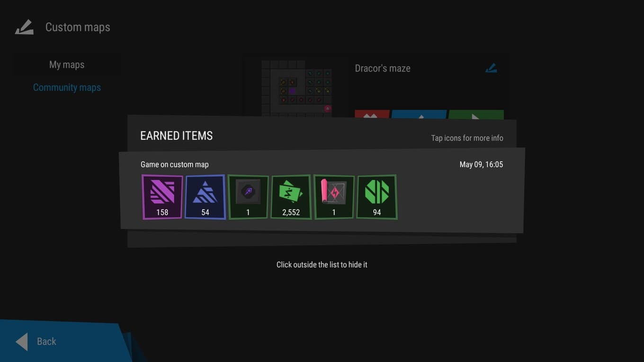
Task: Click the EARNED ITEMS header
Action: coord(176,136)
